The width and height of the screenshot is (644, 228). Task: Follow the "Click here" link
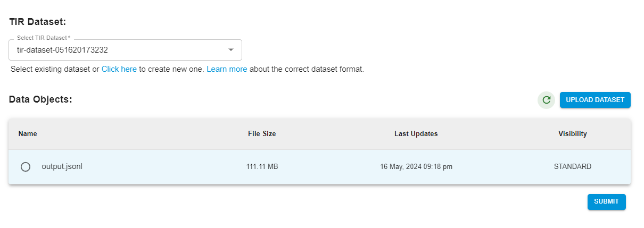(119, 69)
